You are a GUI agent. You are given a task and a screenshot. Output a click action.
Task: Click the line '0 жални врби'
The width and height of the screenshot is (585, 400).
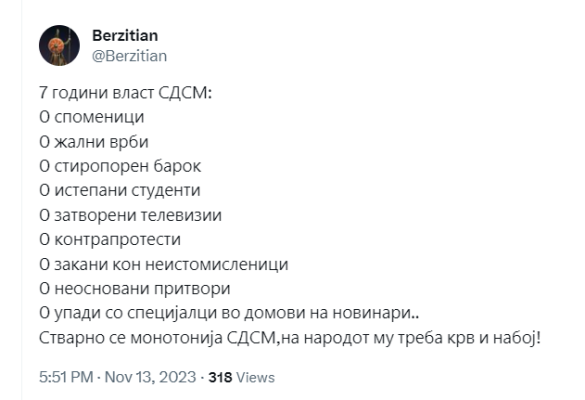[94, 141]
